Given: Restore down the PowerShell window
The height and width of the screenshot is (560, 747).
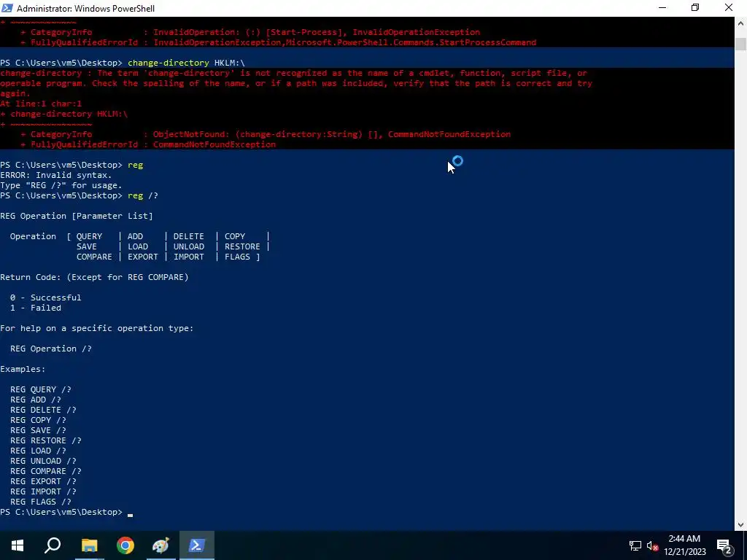Looking at the screenshot, I should [695, 8].
